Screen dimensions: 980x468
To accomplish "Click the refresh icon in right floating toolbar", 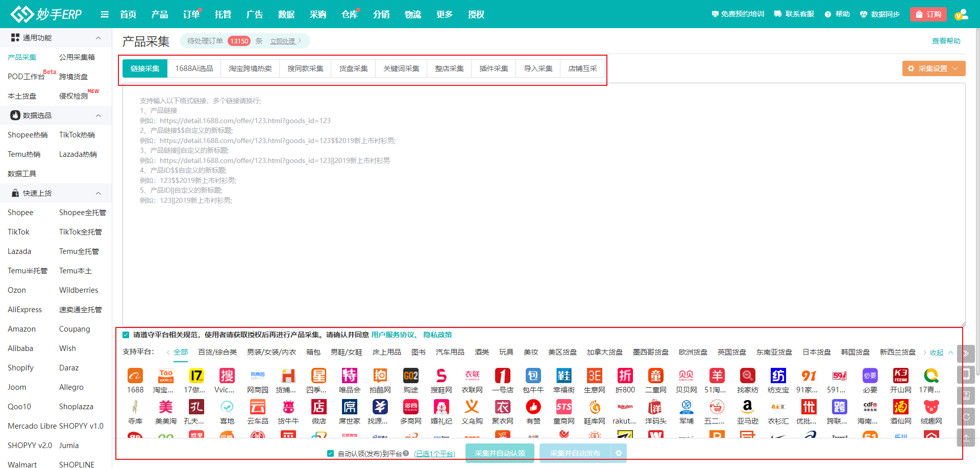I will 966,417.
